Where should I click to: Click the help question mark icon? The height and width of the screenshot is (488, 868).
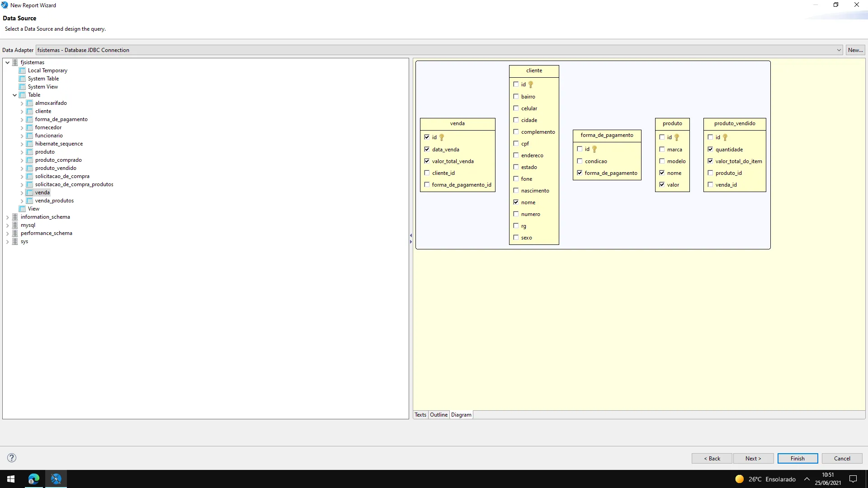coord(12,458)
